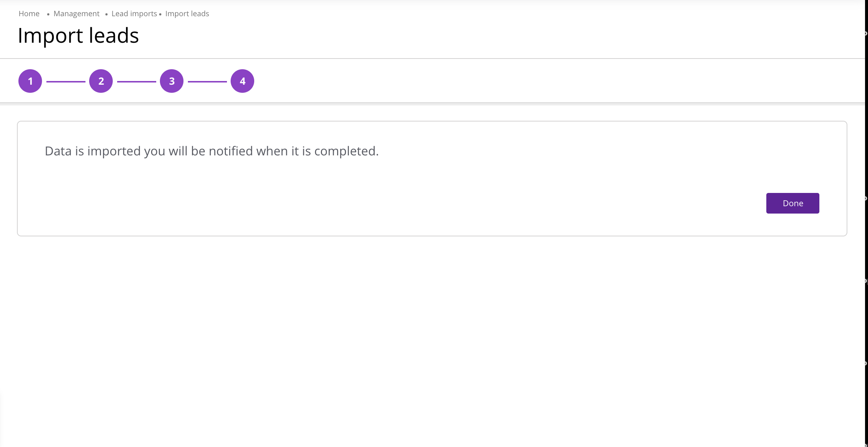The height and width of the screenshot is (447, 868).
Task: Click the word "completed" ending the message
Action: 345,151
